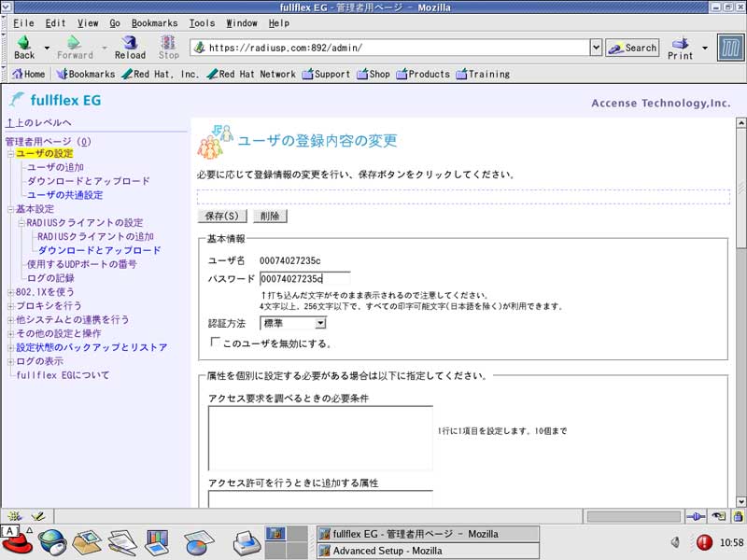747x560 pixels.
Task: Open the Products bookmark folder
Action: point(423,74)
